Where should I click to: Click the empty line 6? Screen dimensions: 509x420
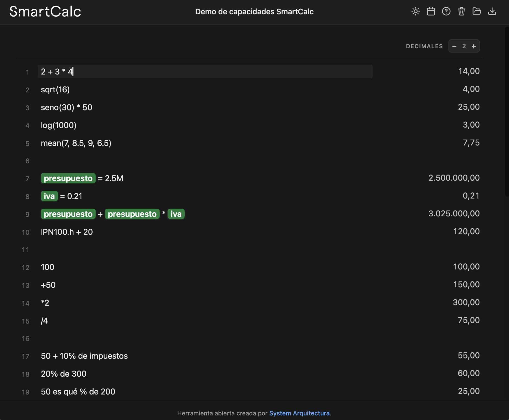click(x=205, y=161)
